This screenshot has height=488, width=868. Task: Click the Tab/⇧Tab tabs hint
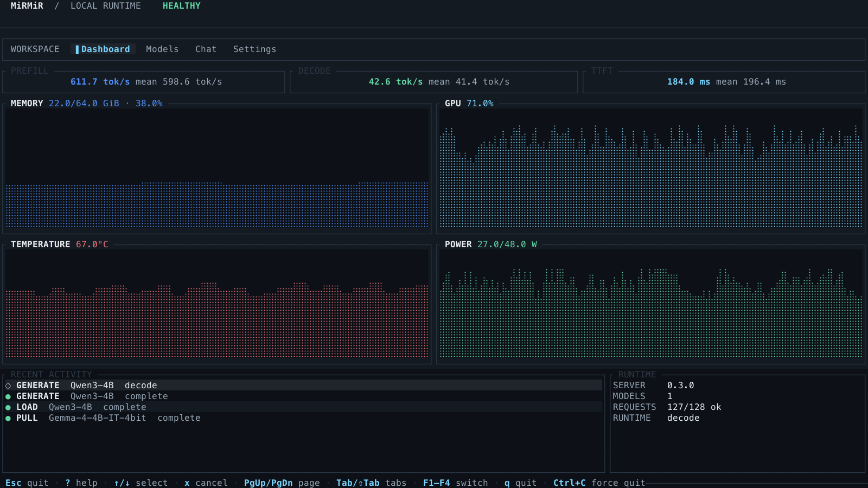click(372, 483)
